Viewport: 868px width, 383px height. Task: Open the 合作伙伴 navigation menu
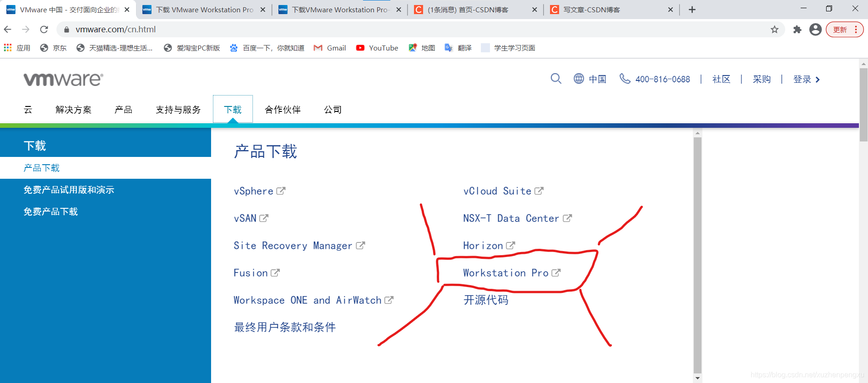283,110
